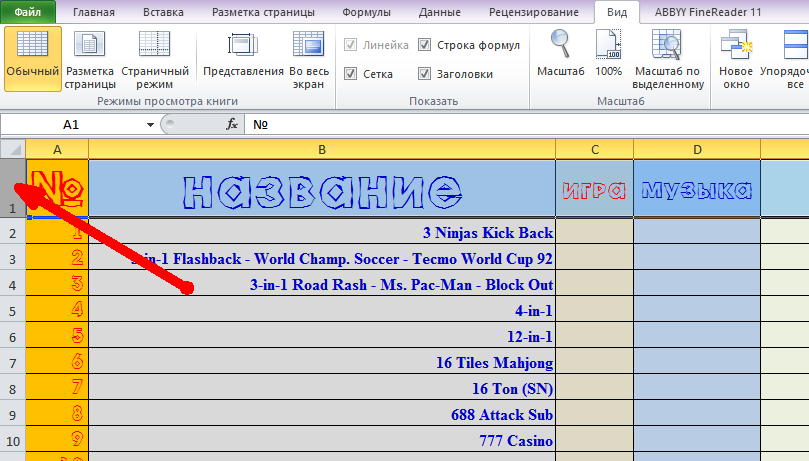Click Упорядочить все windows button
The height and width of the screenshot is (461, 809).
[784, 59]
